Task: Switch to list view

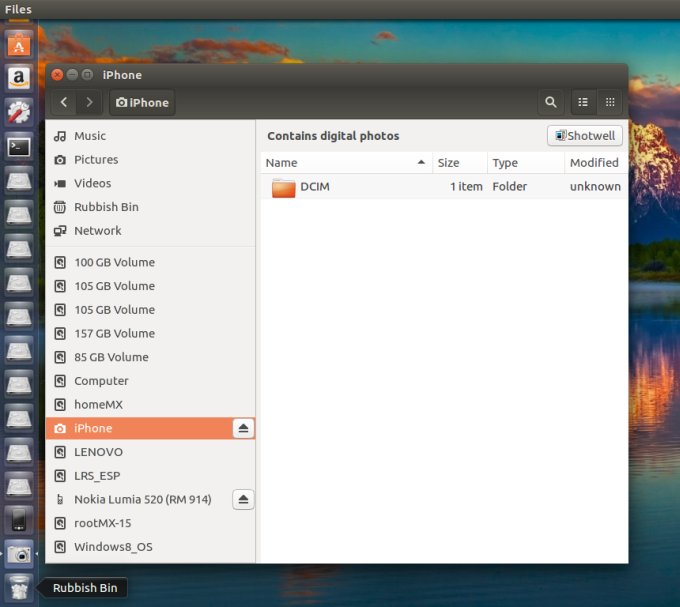Action: [583, 102]
